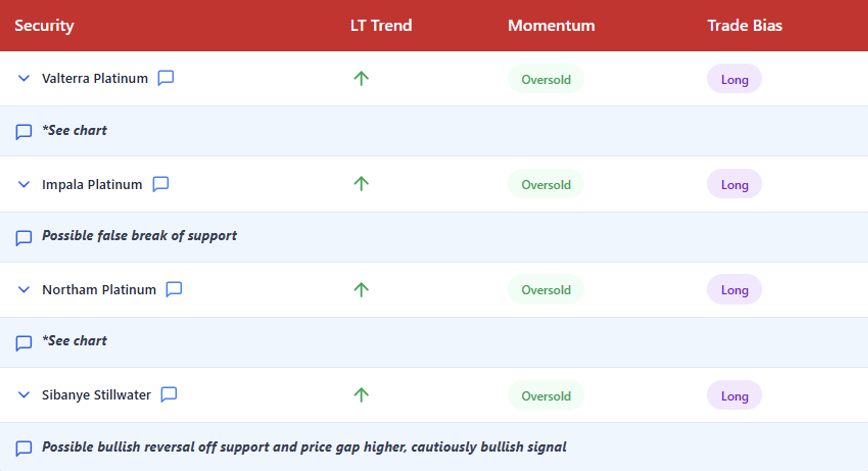Click the green trend arrow for Valterra Platinum

(x=361, y=78)
